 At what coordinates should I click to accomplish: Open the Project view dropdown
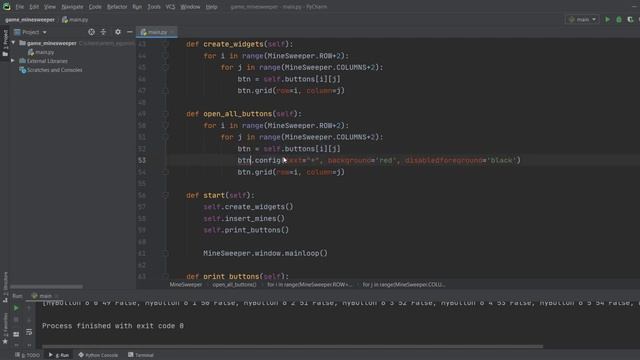31,32
